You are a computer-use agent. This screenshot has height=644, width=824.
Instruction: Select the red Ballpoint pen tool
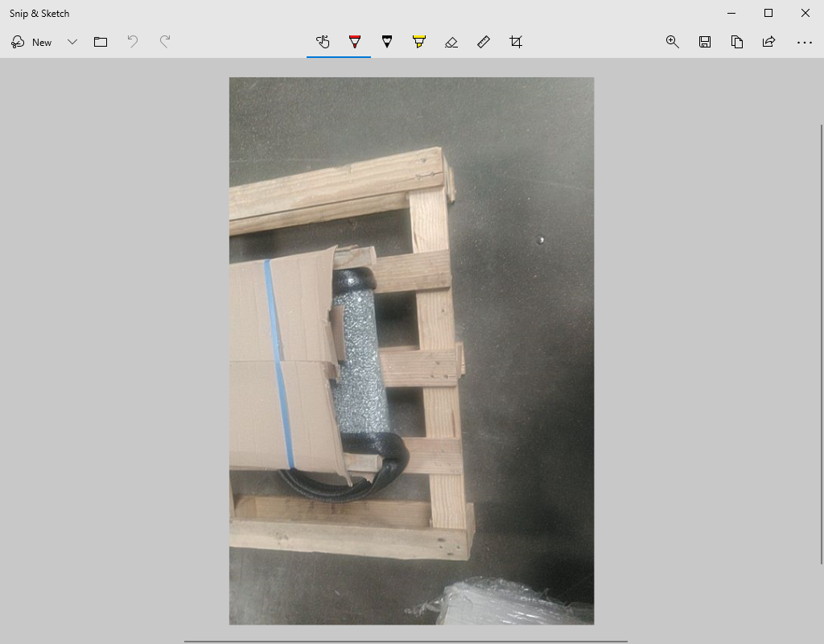pyautogui.click(x=355, y=42)
